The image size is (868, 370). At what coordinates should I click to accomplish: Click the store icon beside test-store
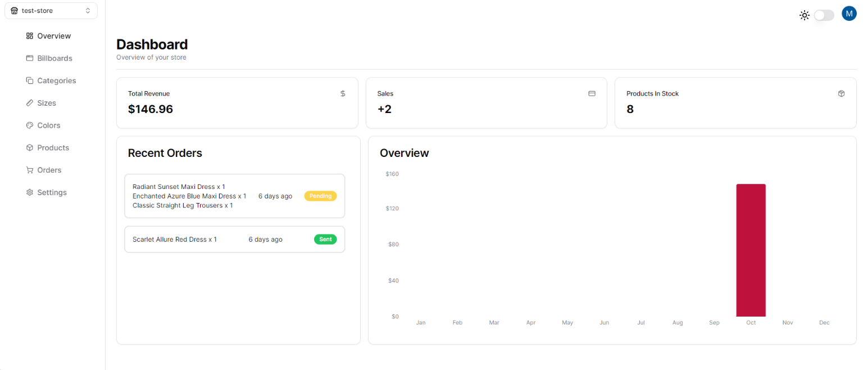coord(14,10)
